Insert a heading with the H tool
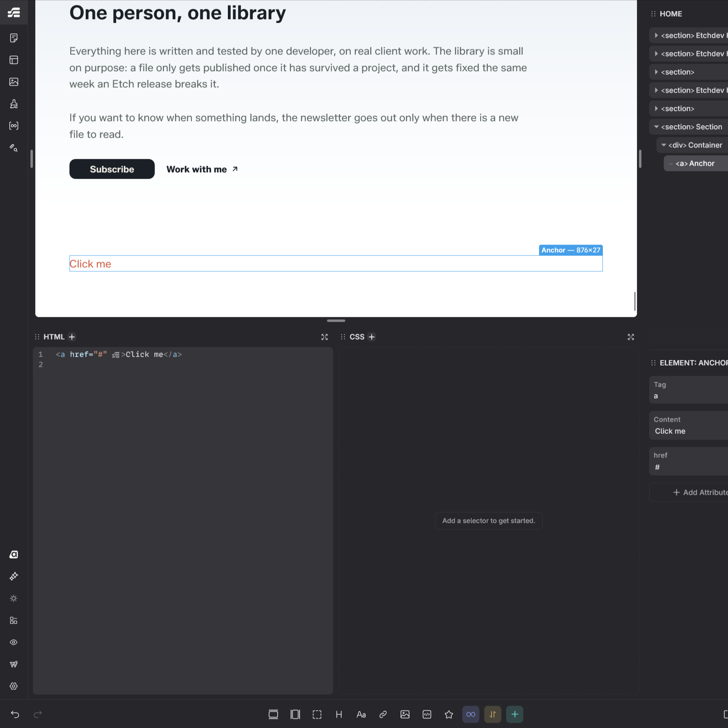 click(339, 714)
